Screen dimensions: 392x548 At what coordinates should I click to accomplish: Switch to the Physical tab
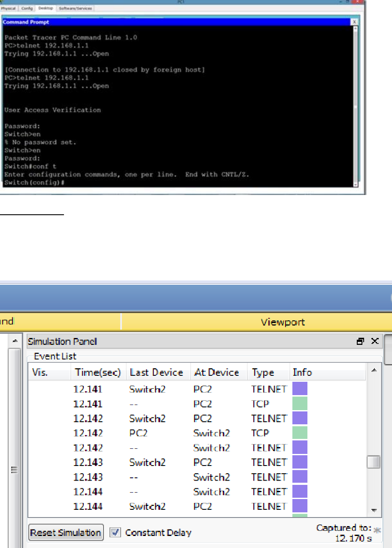click(9, 8)
